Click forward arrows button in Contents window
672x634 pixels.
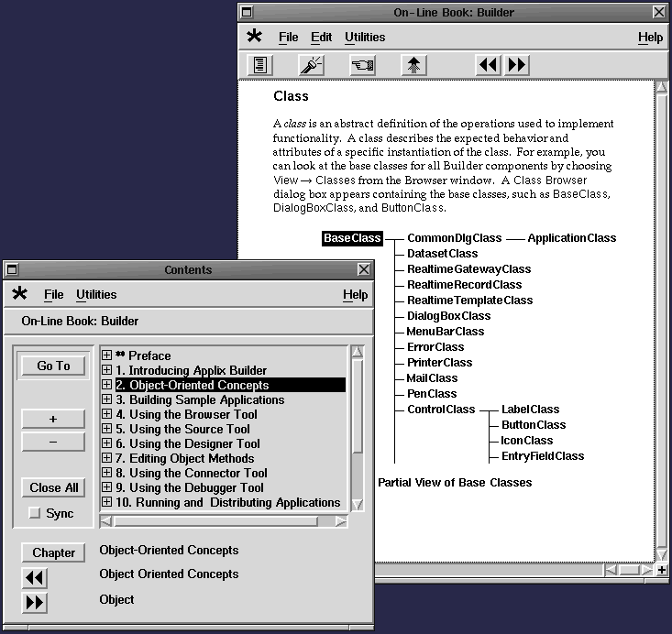pyautogui.click(x=35, y=602)
